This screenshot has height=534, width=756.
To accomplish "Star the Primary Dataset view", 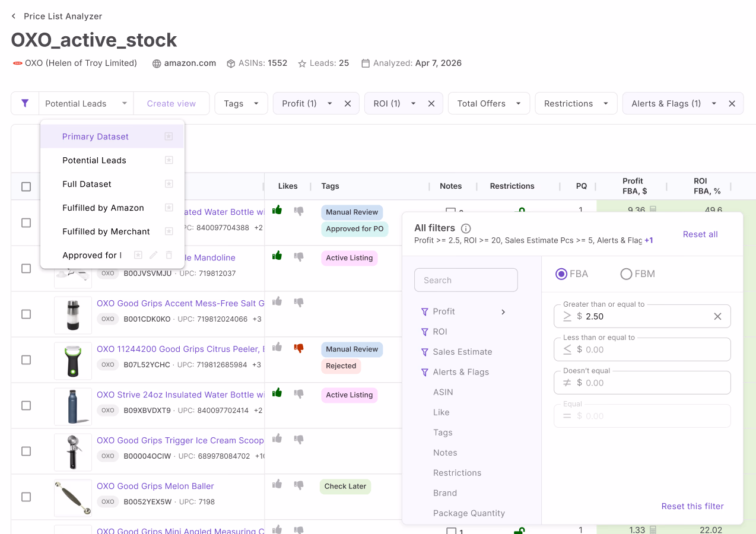I will pos(169,136).
